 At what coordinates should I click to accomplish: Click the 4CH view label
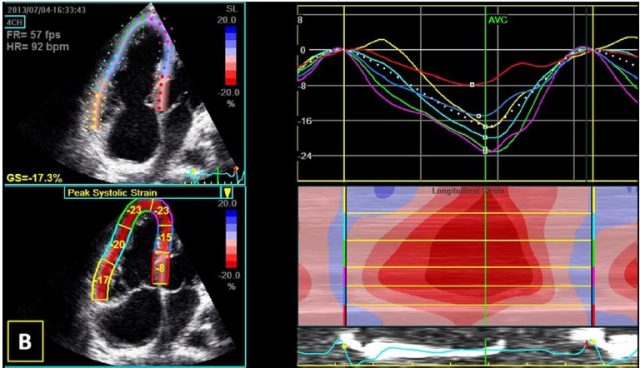click(15, 22)
